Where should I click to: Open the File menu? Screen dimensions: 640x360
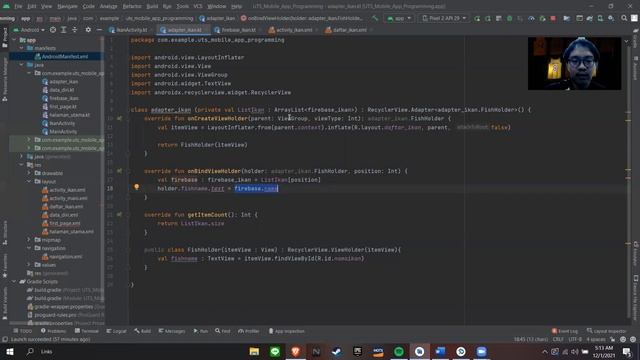point(18,7)
